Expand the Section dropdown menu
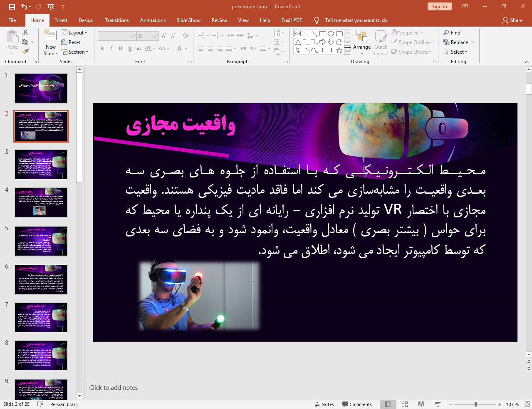 pyautogui.click(x=75, y=52)
